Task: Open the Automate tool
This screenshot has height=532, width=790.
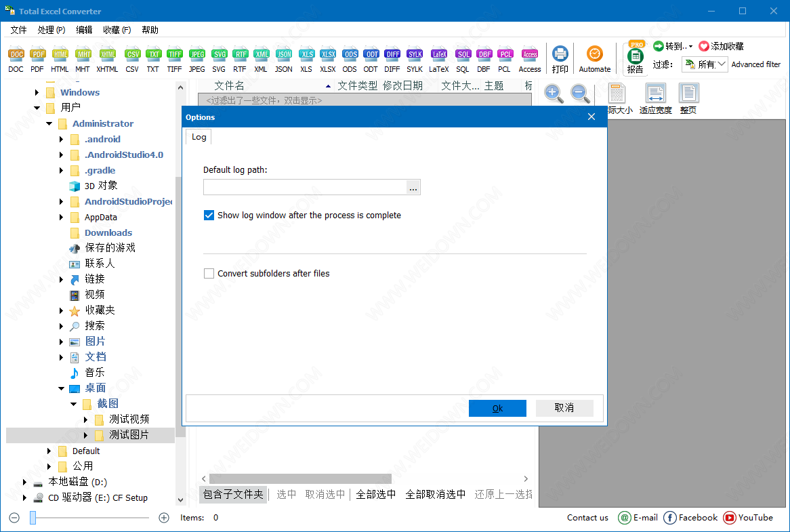Action: pos(594,60)
